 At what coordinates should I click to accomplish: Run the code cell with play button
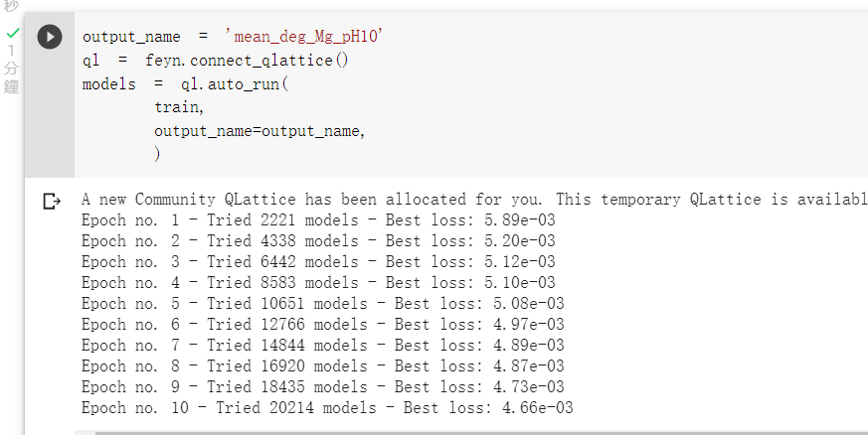(50, 37)
